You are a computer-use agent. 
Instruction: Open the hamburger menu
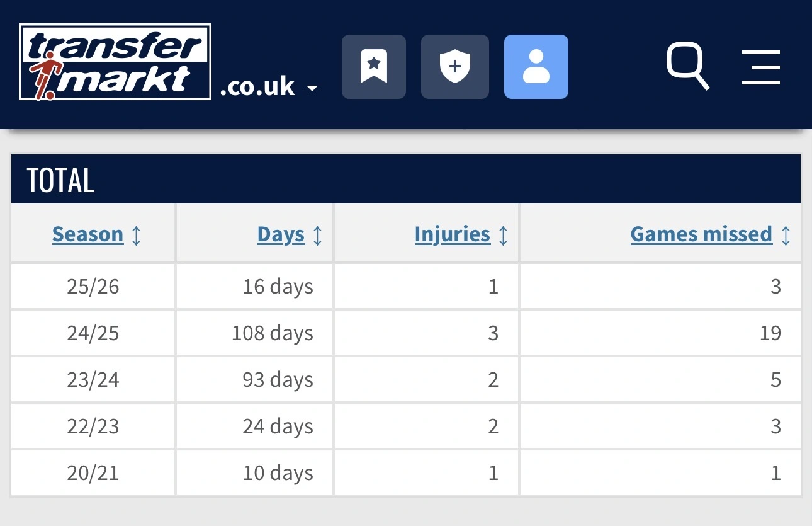click(x=761, y=67)
